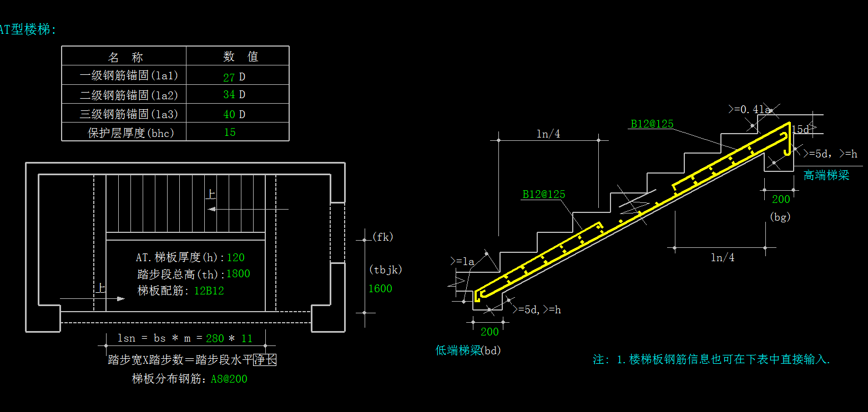The image size is (868, 412).
Task: Click the lower ln/4 dimension text
Action: pos(723,257)
